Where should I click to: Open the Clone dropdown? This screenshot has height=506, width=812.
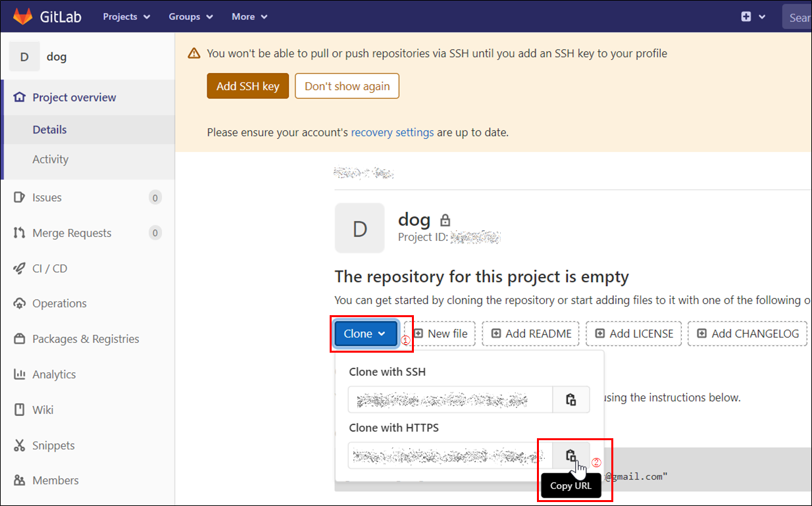click(365, 334)
